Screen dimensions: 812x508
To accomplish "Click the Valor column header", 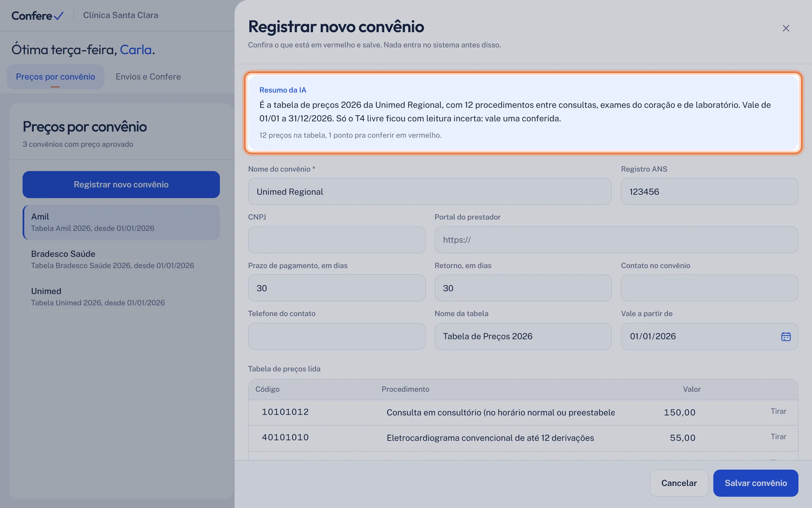I will click(691, 389).
